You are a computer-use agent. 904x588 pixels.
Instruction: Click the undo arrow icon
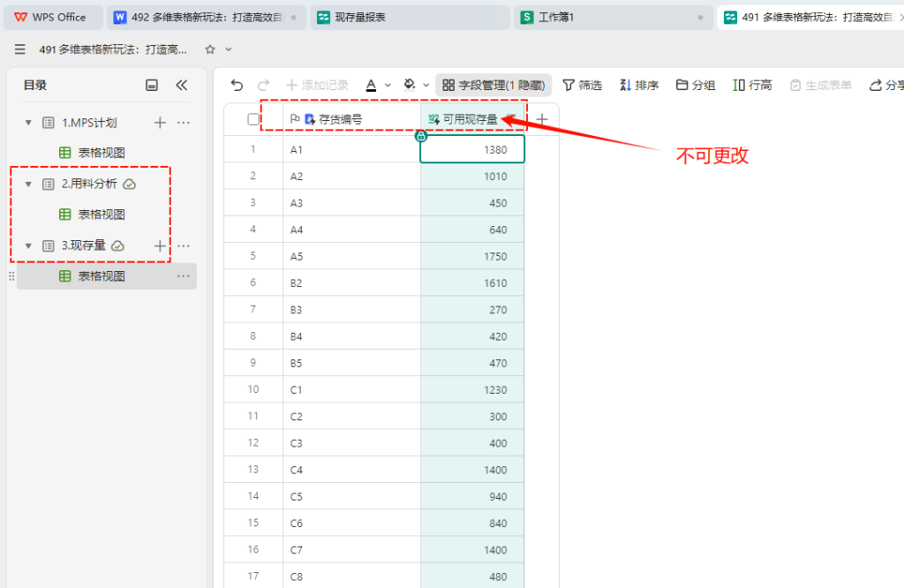coord(237,86)
